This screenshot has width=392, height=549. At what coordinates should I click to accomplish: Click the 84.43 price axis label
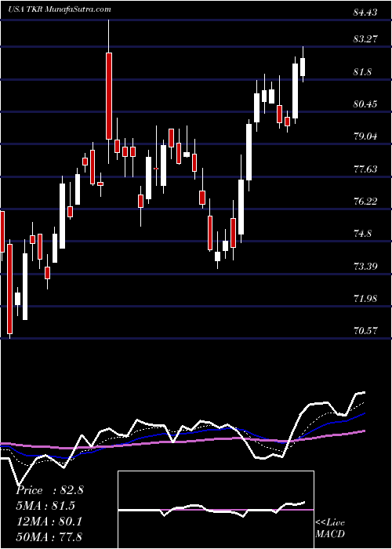[365, 13]
